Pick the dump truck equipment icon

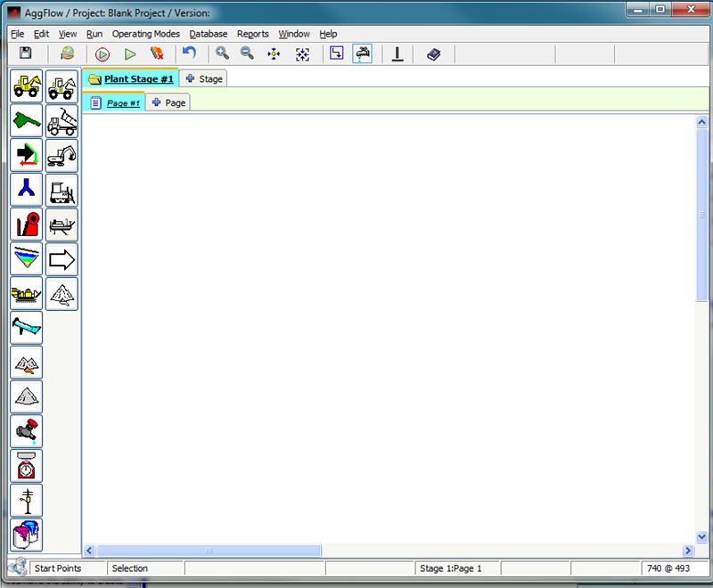[61, 120]
